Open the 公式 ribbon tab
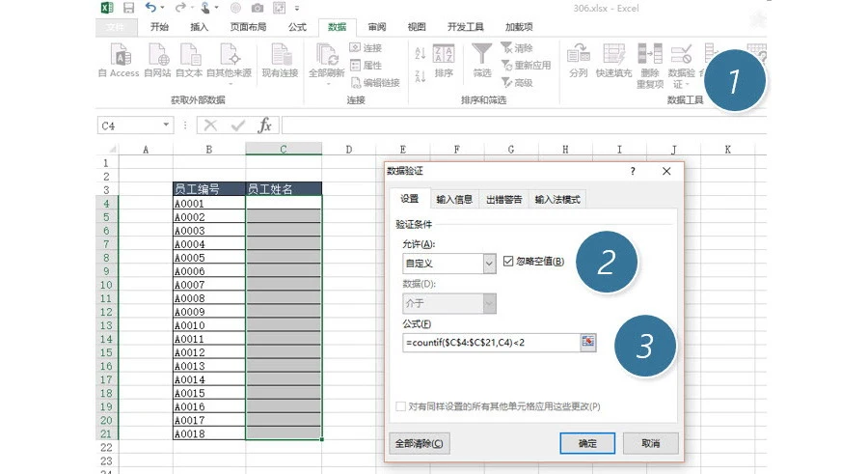The height and width of the screenshot is (474, 868). (x=297, y=27)
